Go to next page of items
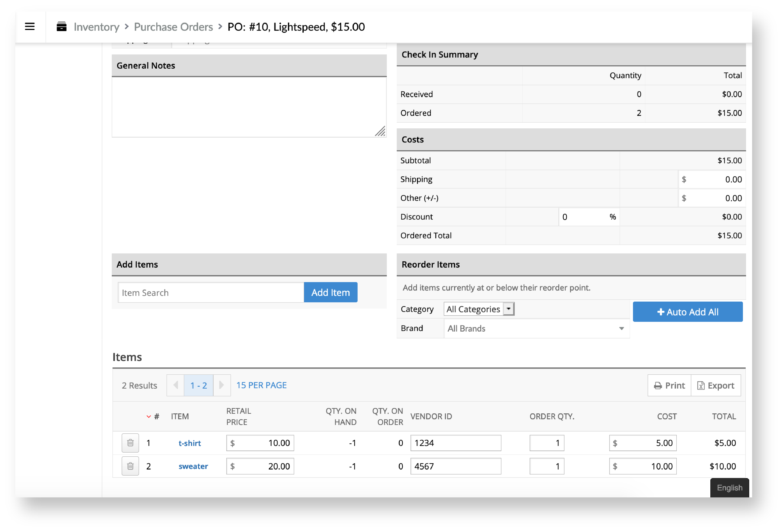 click(x=222, y=385)
